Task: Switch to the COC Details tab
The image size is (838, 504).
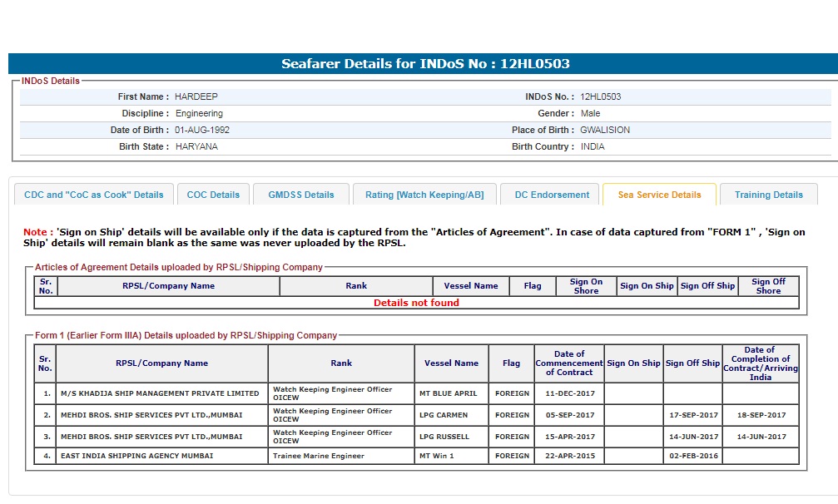Action: point(213,195)
